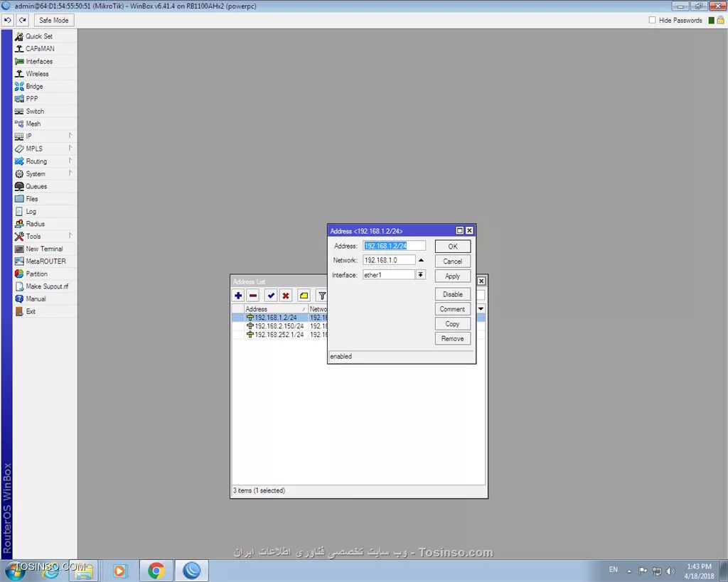
Task: Click the New Terminal icon
Action: [x=19, y=249]
